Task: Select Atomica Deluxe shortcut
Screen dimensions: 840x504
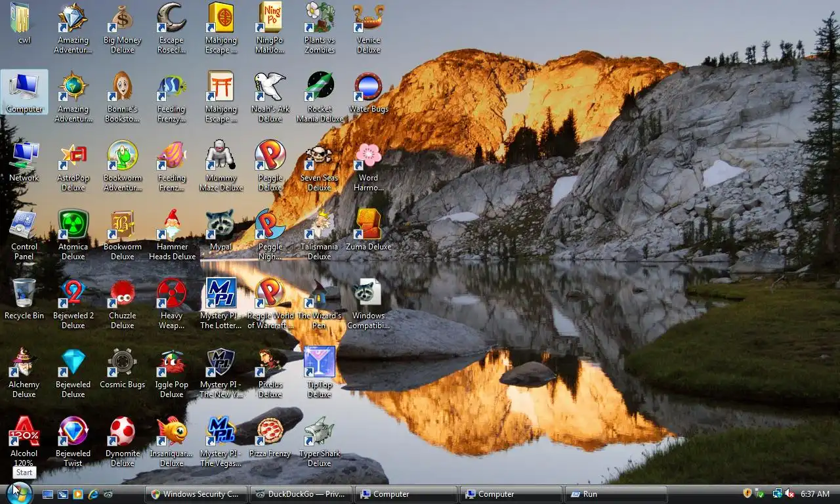Action: coord(73,235)
